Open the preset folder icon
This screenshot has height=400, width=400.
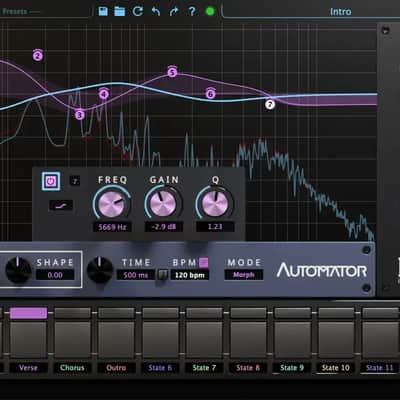point(120,11)
